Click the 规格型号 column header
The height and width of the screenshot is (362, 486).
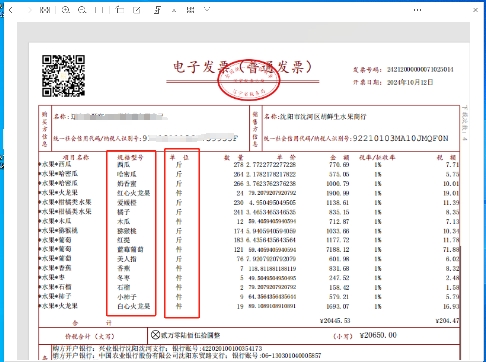coord(130,157)
